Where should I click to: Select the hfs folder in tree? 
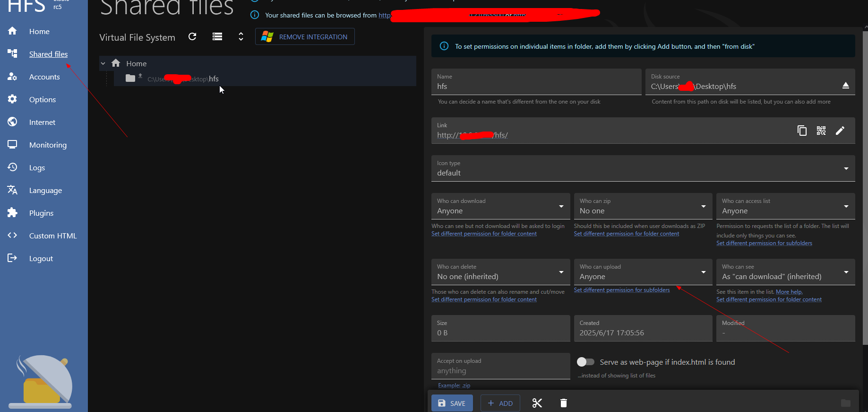click(x=265, y=79)
